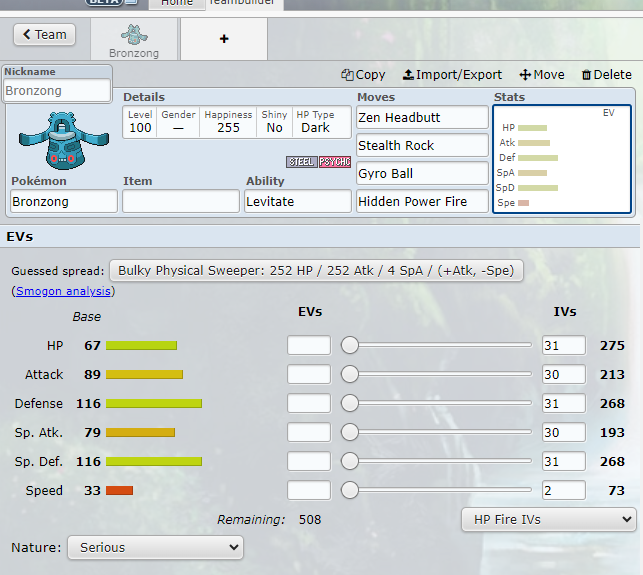
Task: Click the Bronzong sprite image
Action: (64, 141)
